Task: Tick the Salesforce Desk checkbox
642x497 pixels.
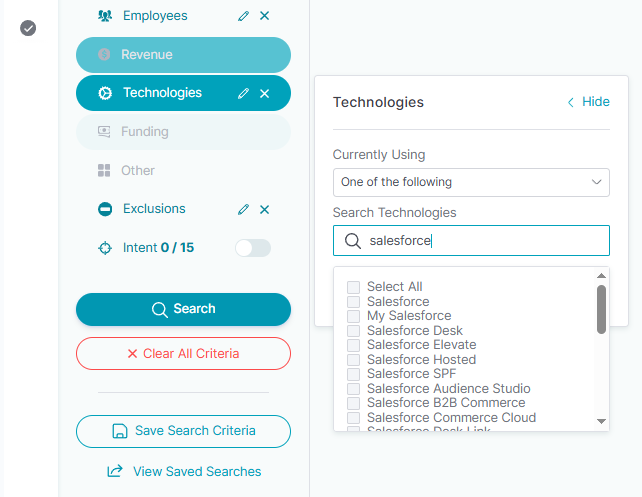Action: [x=353, y=331]
